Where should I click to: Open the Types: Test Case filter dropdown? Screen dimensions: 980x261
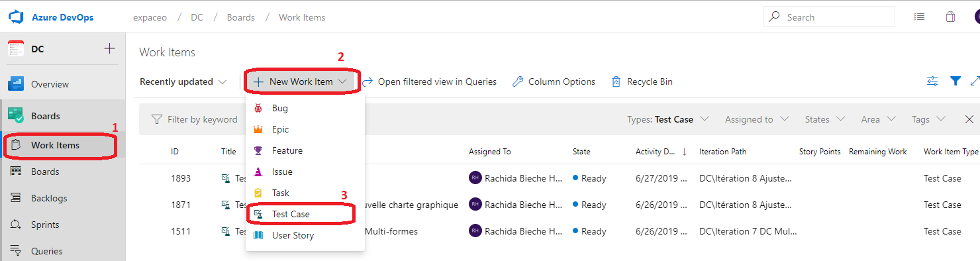tap(668, 119)
